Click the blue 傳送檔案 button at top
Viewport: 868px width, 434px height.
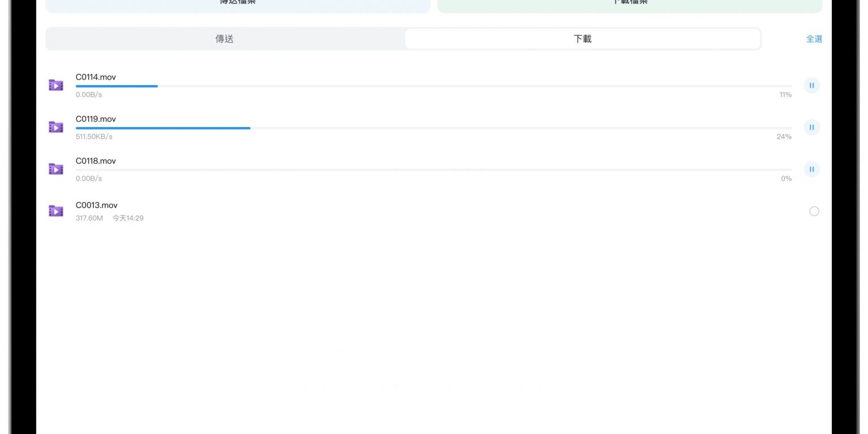(237, 5)
